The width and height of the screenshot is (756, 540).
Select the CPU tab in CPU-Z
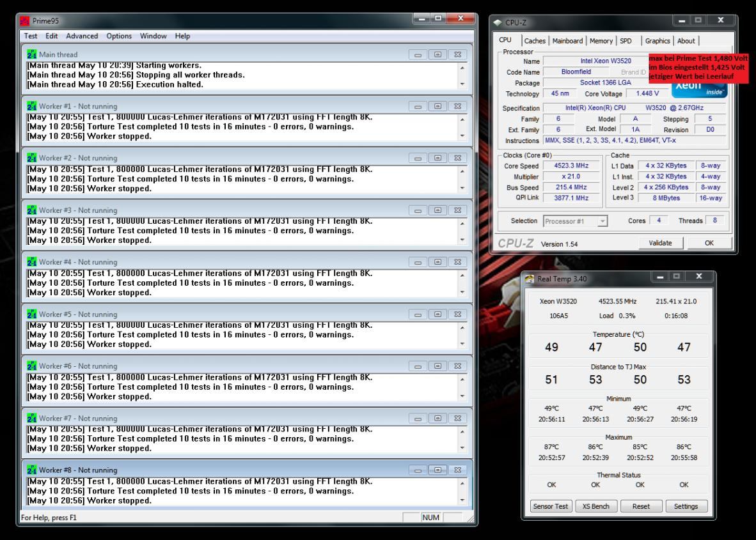click(x=507, y=40)
